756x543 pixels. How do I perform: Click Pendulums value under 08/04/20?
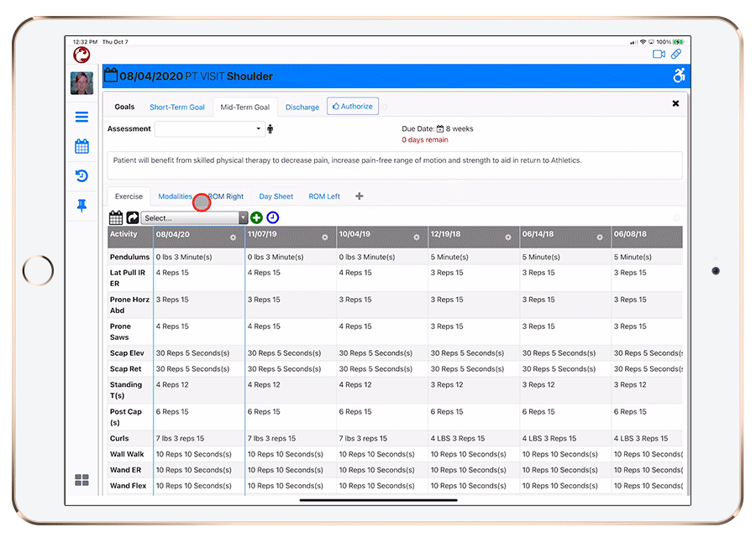[x=184, y=257]
